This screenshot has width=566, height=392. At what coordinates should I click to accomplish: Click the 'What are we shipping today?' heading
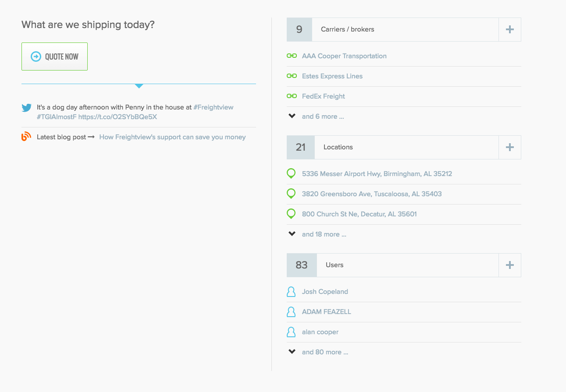pos(88,25)
